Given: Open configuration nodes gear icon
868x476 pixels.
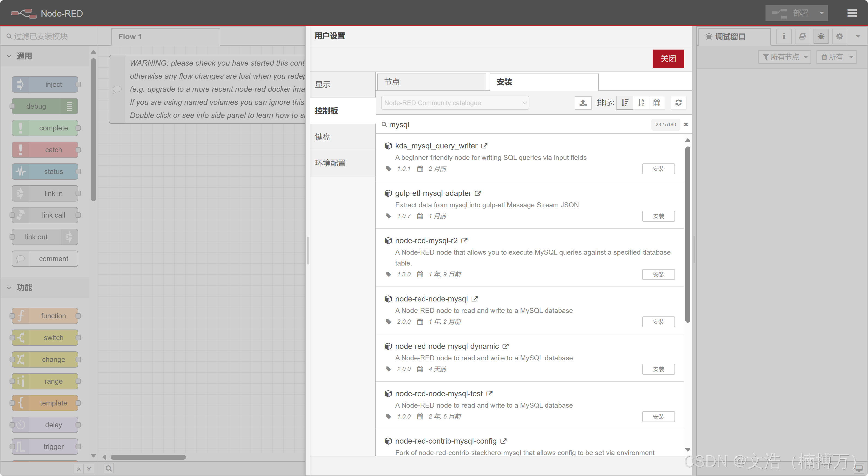Looking at the screenshot, I should coord(839,36).
